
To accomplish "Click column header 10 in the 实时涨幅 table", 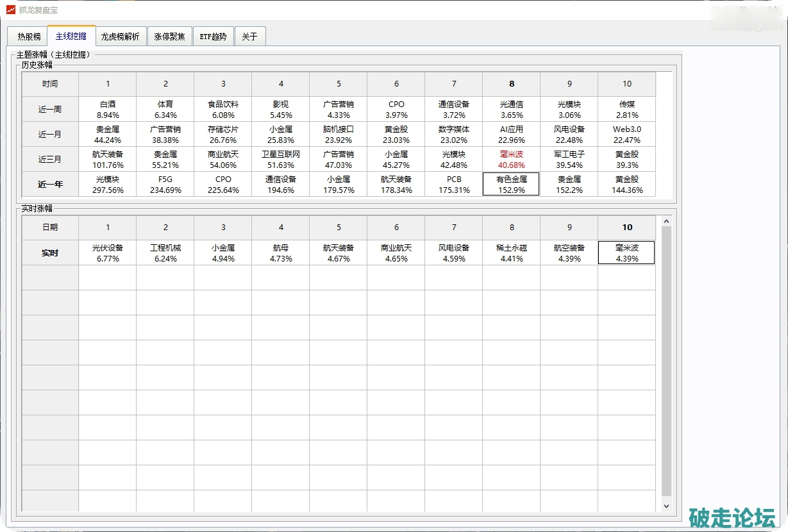I will point(626,228).
